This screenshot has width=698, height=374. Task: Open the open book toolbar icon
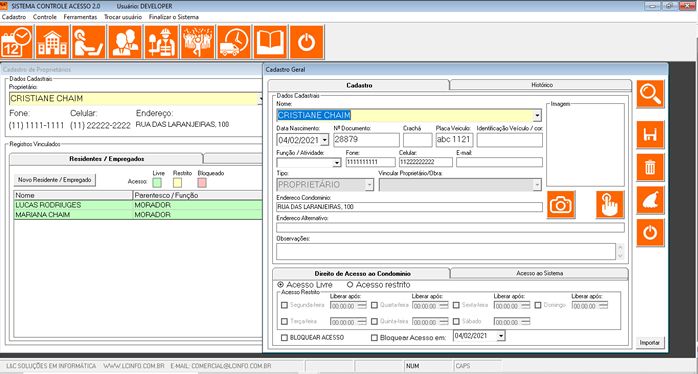pyautogui.click(x=270, y=42)
